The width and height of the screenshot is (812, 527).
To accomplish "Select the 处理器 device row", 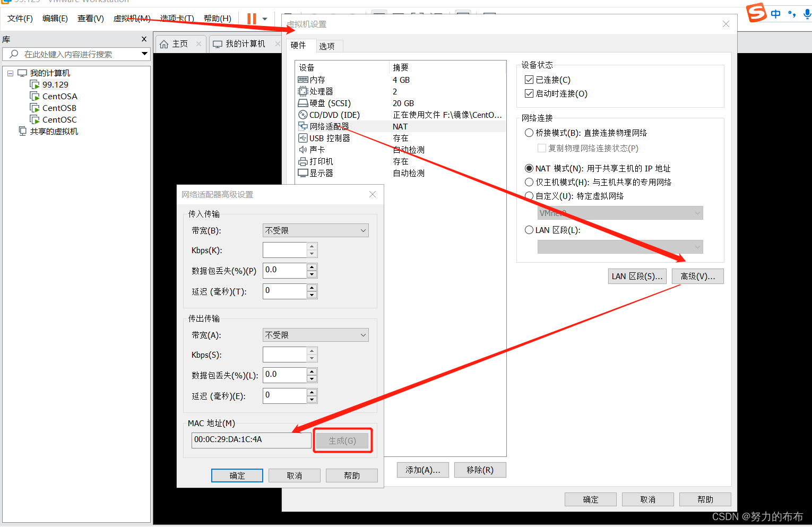I will (400, 91).
